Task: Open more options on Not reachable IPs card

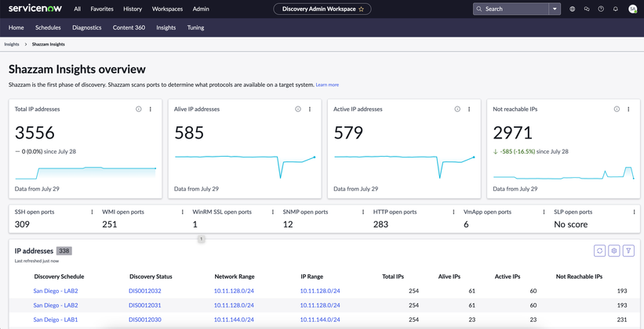Action: (628, 109)
